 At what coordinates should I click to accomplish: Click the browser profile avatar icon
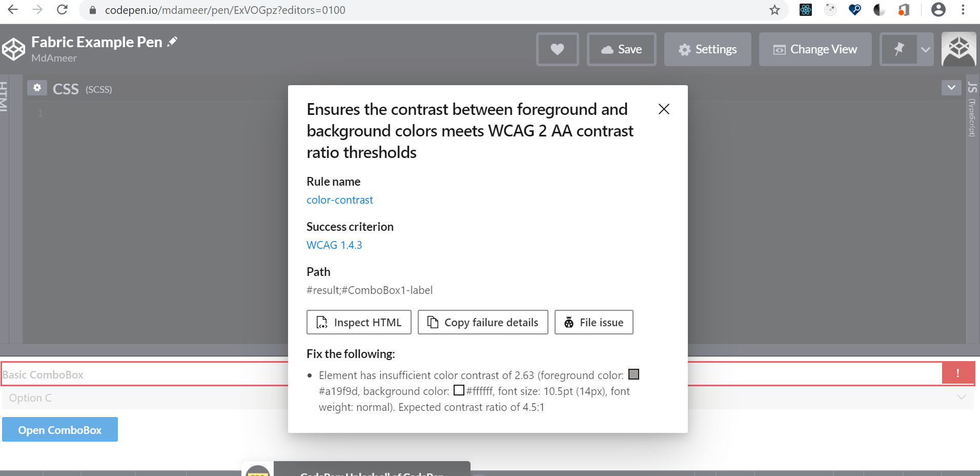[938, 10]
